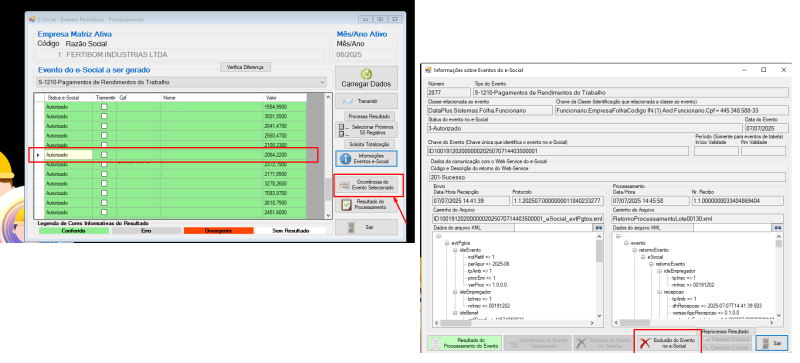The image size is (800, 363).
Task: Open Informações Eventos e-Social info button
Action: [366, 158]
